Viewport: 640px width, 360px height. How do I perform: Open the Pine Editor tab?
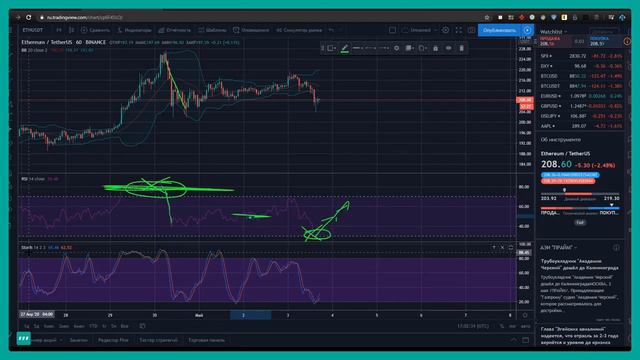pos(113,340)
